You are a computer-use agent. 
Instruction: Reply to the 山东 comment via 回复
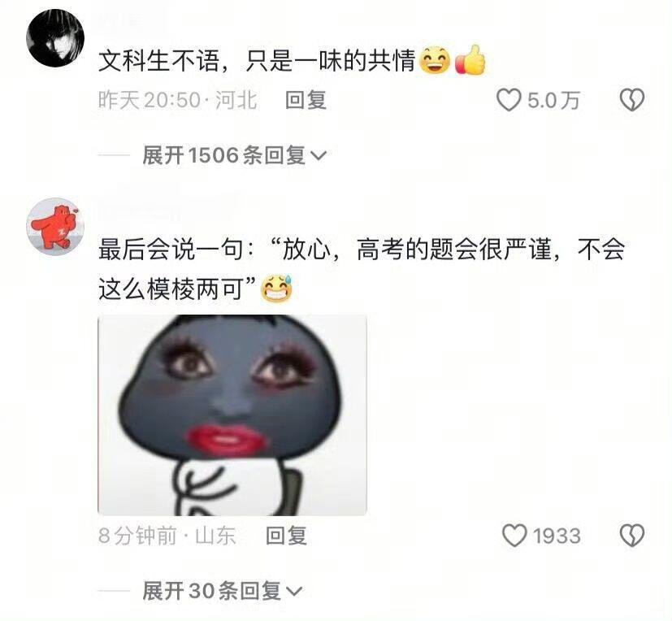tap(286, 536)
